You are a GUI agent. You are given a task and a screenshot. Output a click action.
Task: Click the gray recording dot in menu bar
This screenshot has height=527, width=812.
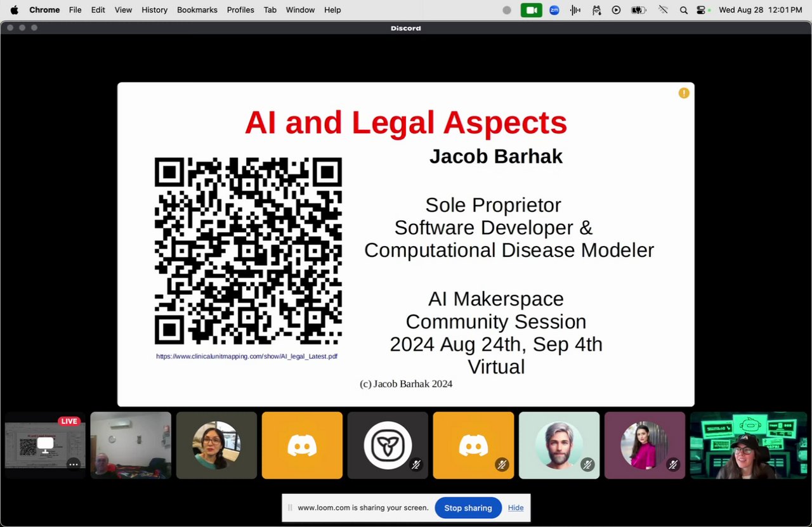coord(506,10)
